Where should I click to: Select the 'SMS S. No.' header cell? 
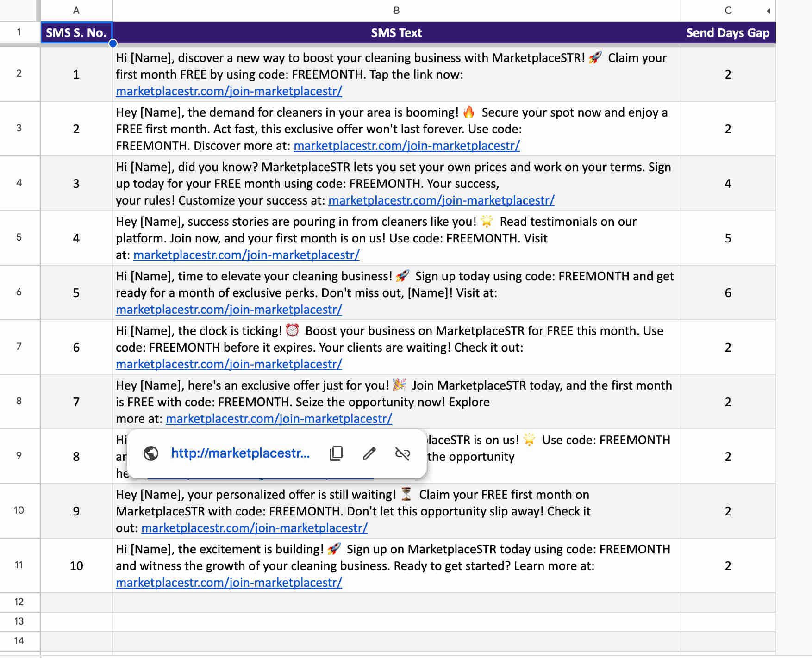[x=76, y=33]
